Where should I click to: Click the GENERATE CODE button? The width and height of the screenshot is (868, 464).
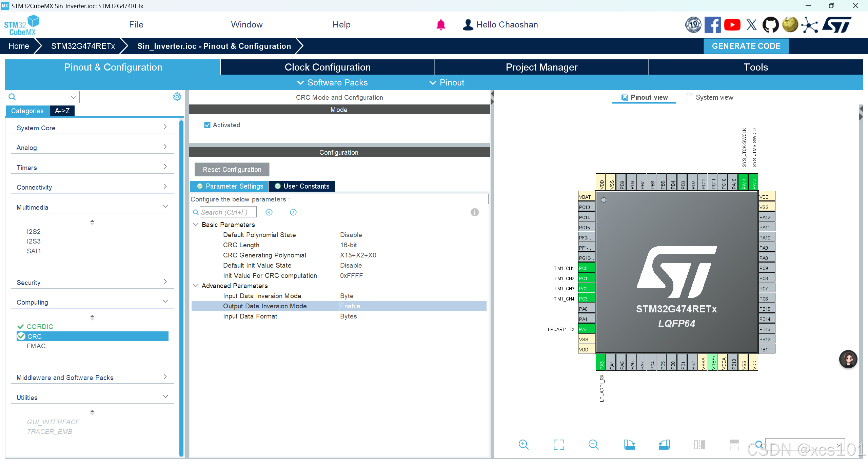[746, 46]
